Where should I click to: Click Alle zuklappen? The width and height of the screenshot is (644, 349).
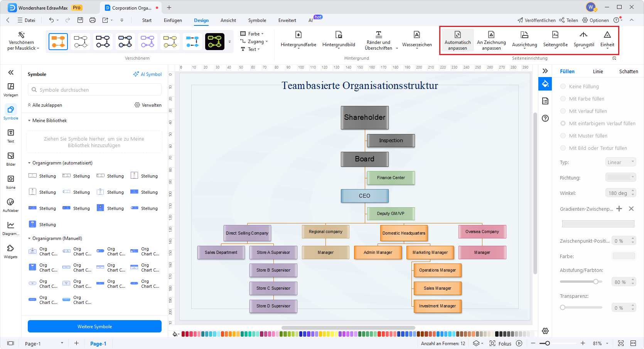coord(44,105)
